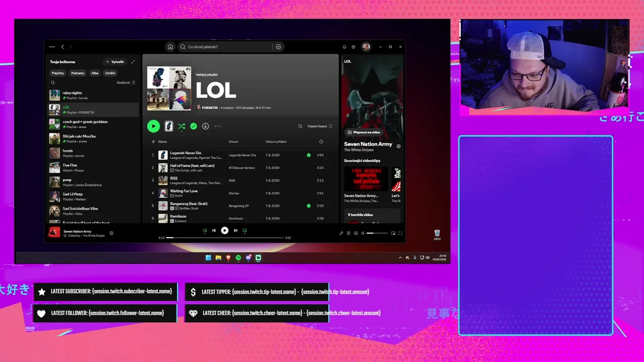This screenshot has height=362, width=644.
Task: Click the playlist preview card icon
Action: click(x=169, y=126)
